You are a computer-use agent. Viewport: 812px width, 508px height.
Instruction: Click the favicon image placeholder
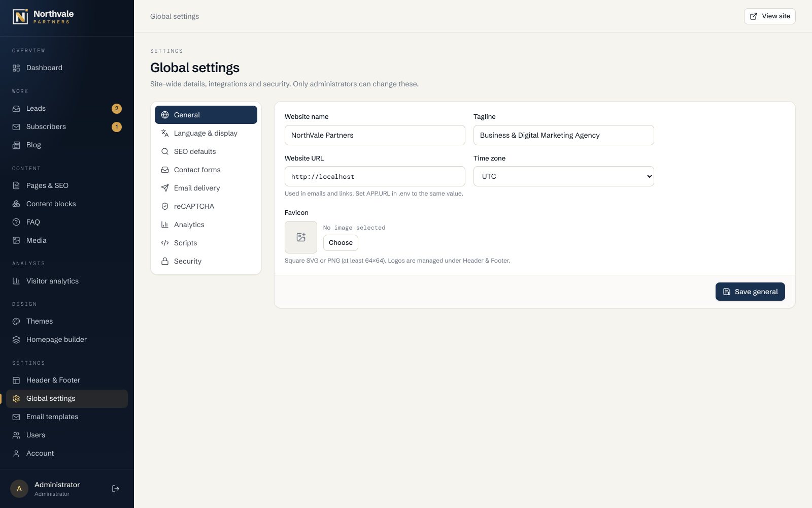[301, 237]
